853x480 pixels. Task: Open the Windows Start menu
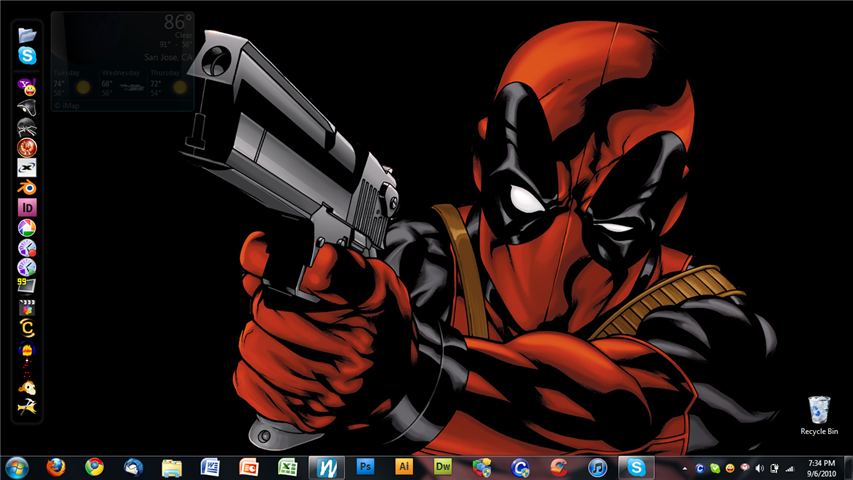click(x=17, y=467)
